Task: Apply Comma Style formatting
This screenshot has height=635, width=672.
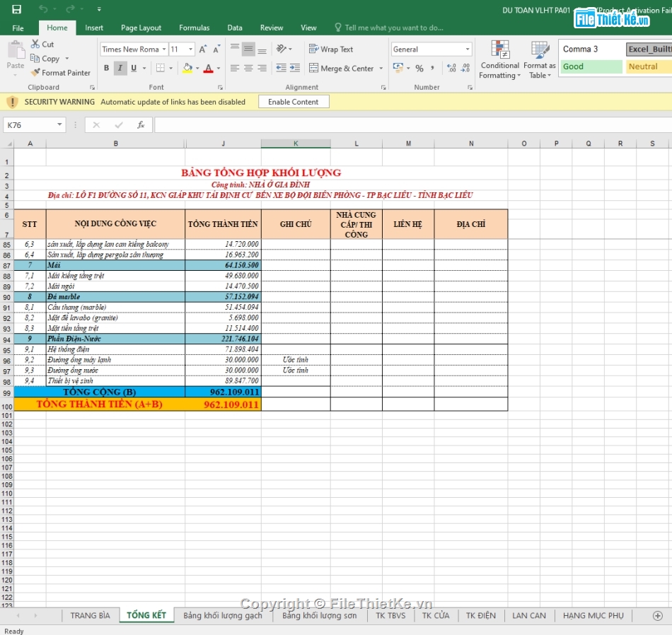Action: [x=432, y=68]
